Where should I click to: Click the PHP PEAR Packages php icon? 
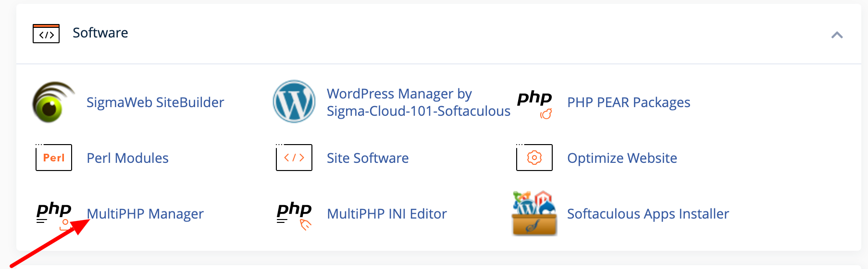point(534,104)
